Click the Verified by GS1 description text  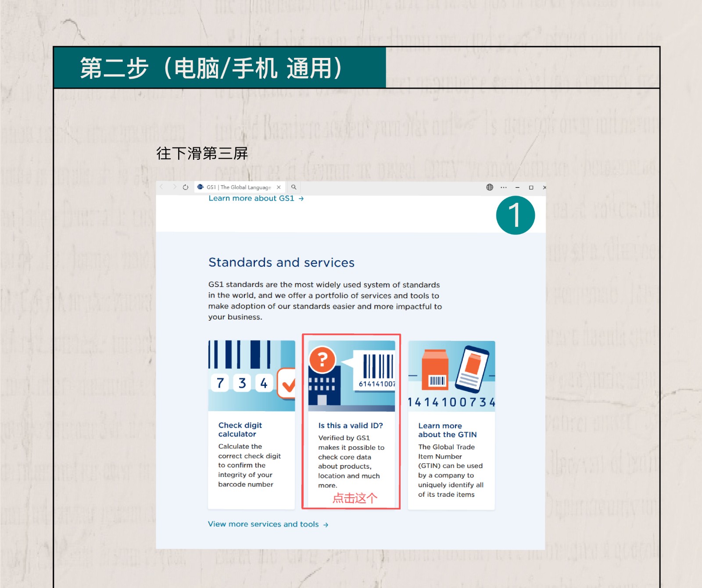(351, 462)
